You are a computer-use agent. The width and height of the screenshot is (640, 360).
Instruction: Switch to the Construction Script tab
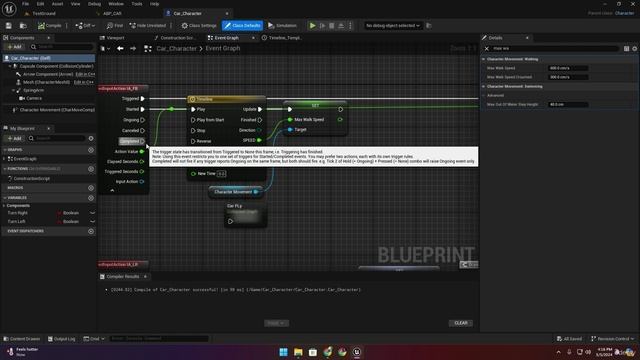pyautogui.click(x=176, y=38)
